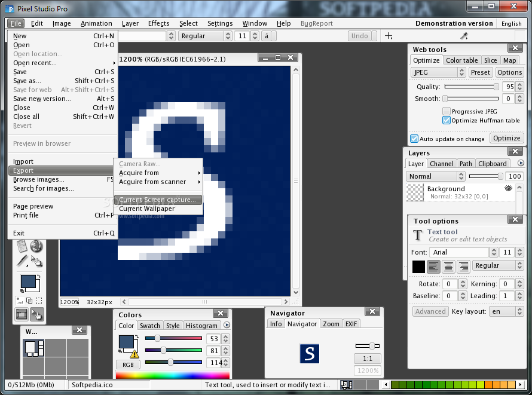Click the layer opacity slider
This screenshot has width=532, height=395.
coord(486,176)
